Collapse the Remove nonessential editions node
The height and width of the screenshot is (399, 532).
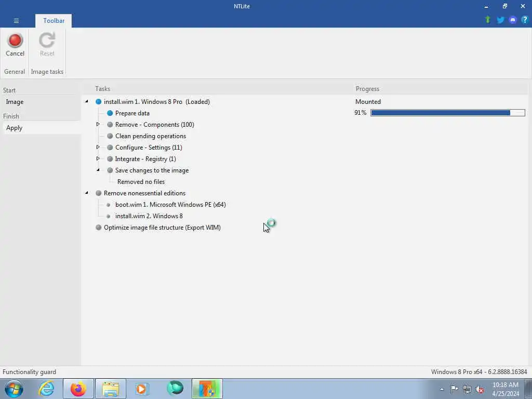(x=87, y=193)
